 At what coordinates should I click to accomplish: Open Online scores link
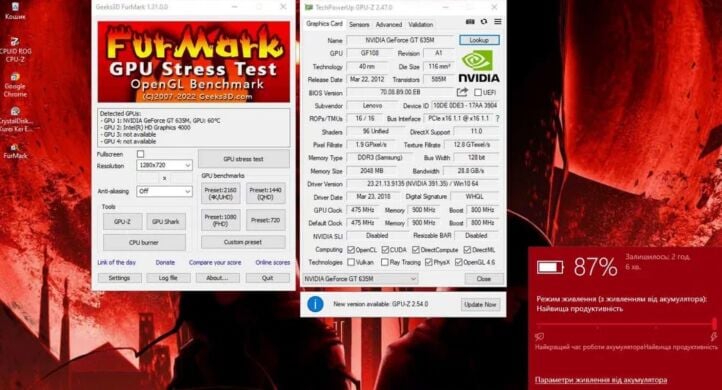point(273,262)
